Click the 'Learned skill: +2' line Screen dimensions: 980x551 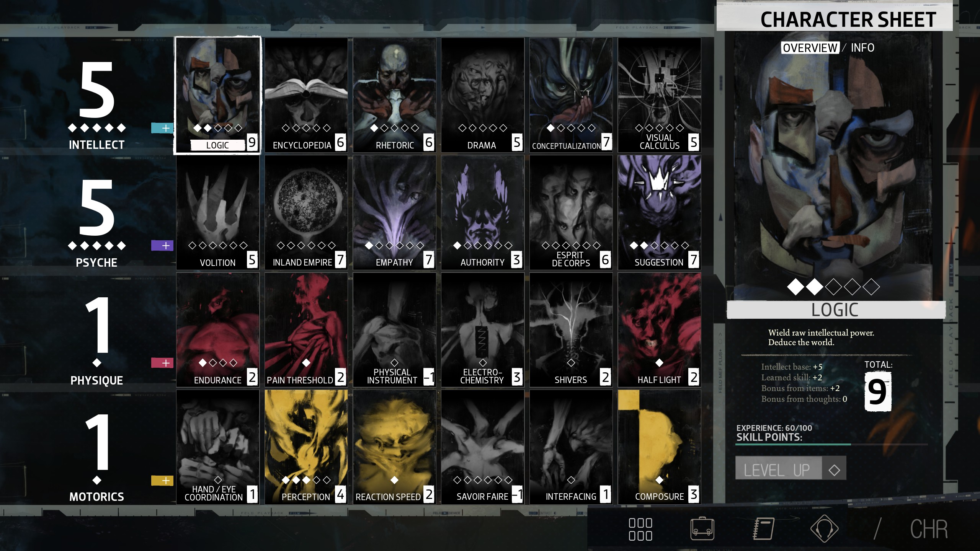click(792, 378)
